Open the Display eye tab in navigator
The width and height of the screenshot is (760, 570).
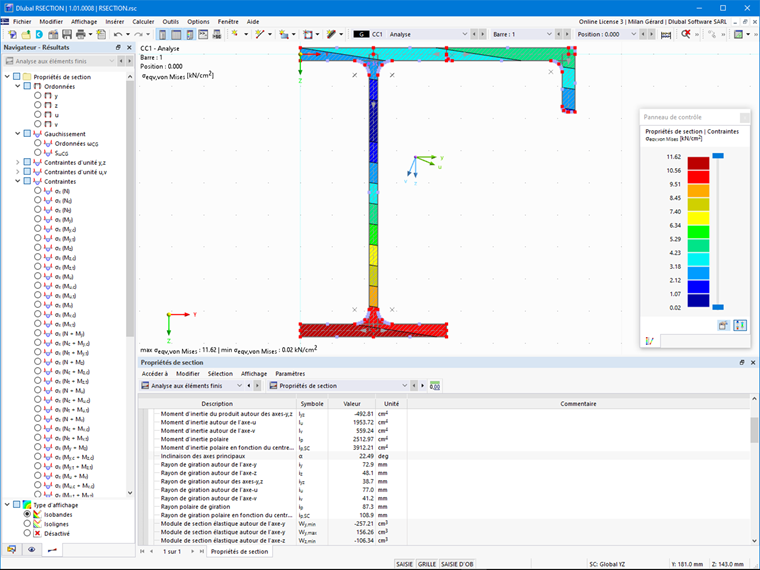pos(32,550)
